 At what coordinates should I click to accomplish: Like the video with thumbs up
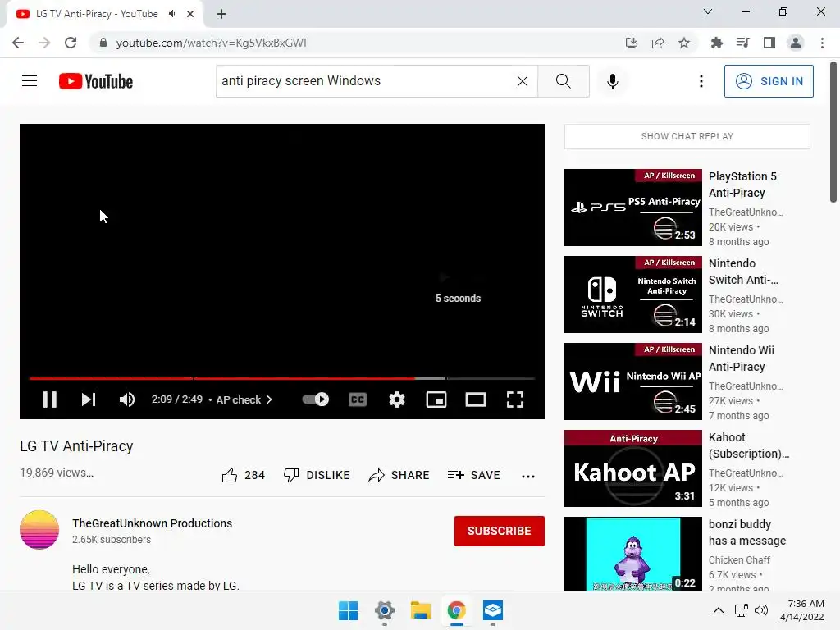(243, 475)
